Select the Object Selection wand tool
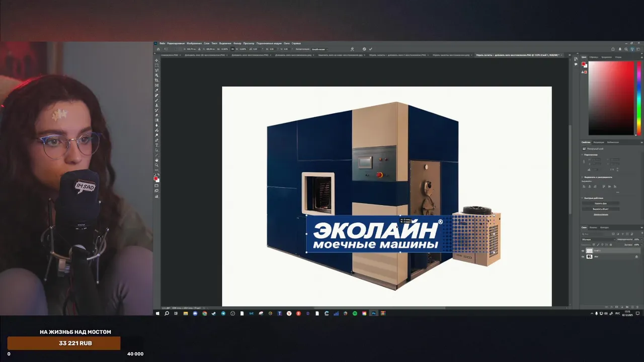 [156, 75]
